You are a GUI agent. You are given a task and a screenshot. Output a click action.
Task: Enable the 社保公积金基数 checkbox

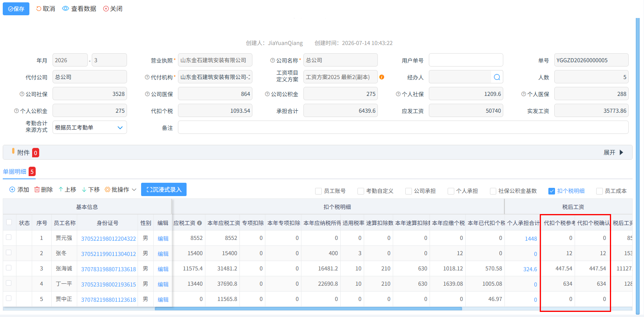pos(493,191)
